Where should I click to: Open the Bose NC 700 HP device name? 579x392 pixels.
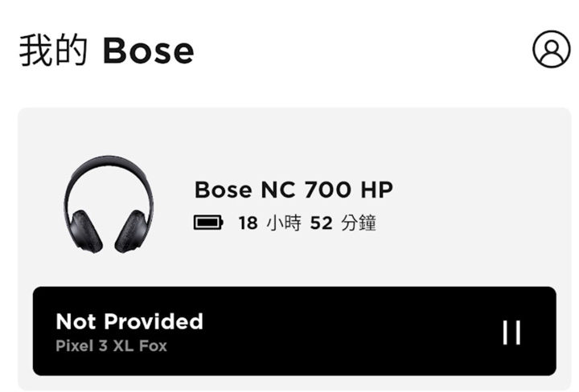coord(294,190)
